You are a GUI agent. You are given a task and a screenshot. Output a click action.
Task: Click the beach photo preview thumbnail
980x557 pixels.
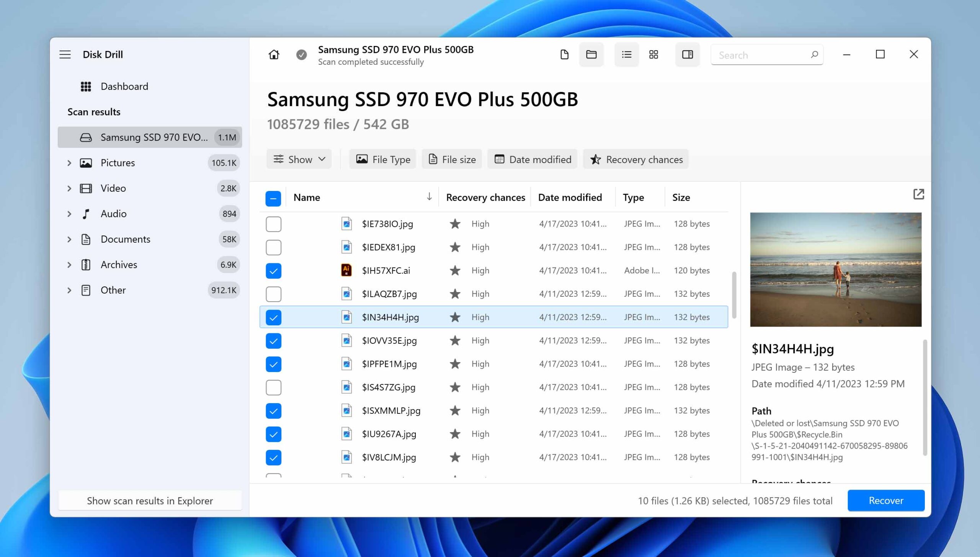[836, 269]
